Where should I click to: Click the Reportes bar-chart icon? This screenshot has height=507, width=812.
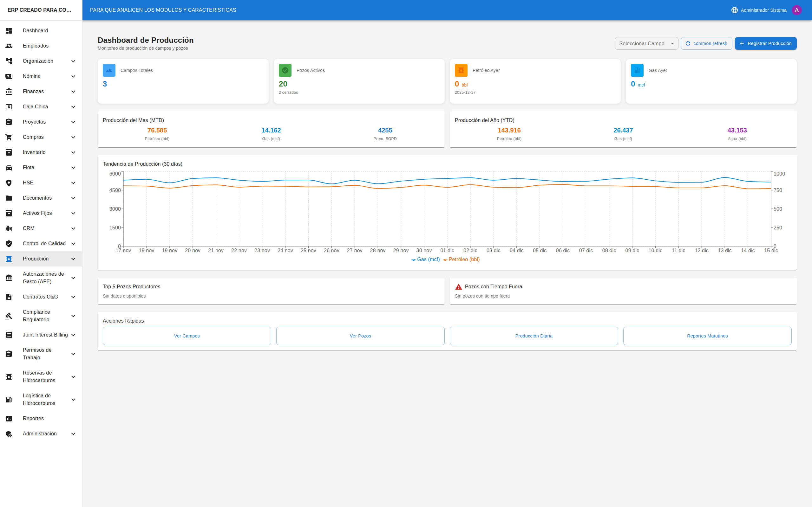point(9,419)
